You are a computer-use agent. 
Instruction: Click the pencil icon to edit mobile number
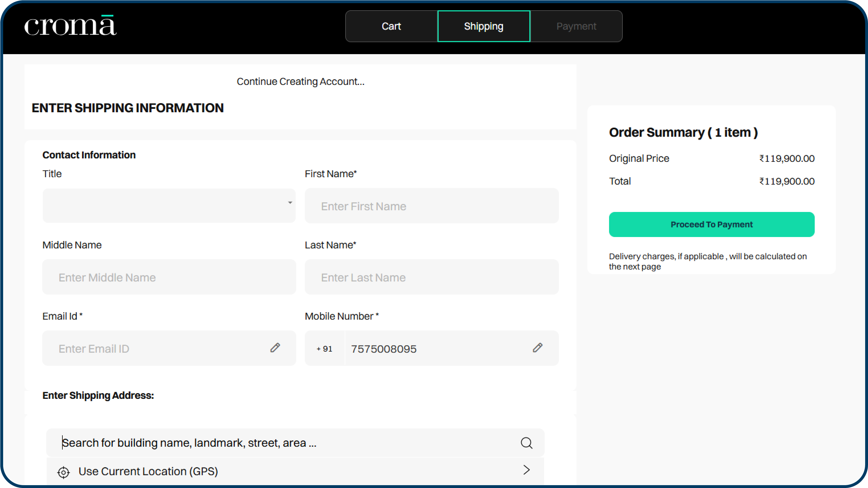pyautogui.click(x=538, y=348)
